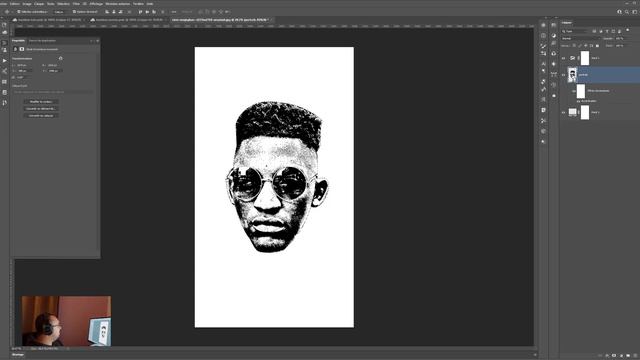The height and width of the screenshot is (360, 640).
Task: Toggle visibility of 'Filtres dynamiques'
Action: coord(573,91)
